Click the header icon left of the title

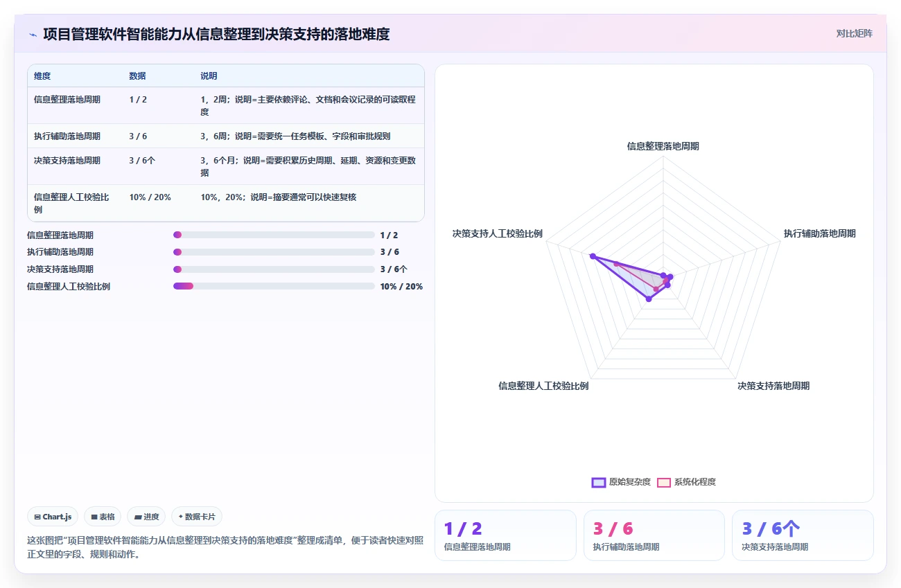(x=33, y=34)
